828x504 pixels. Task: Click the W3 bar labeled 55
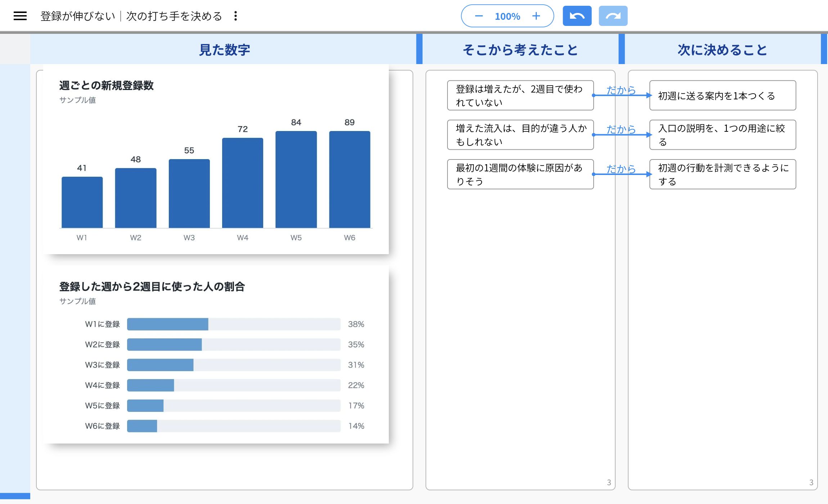pyautogui.click(x=189, y=194)
